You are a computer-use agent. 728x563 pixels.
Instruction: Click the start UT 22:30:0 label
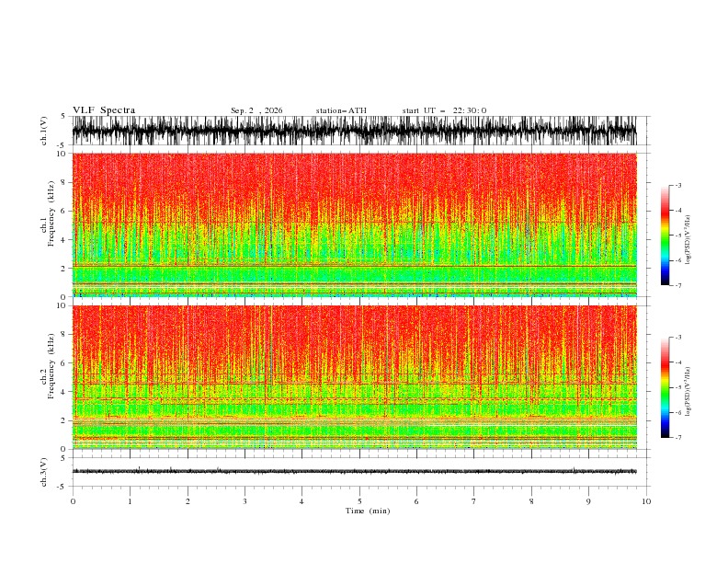tap(444, 110)
